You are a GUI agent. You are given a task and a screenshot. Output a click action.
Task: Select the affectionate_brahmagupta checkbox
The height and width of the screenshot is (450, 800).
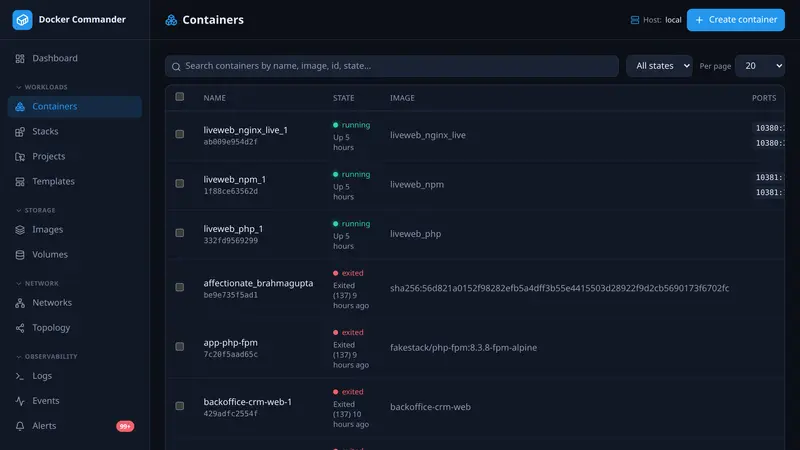[180, 287]
